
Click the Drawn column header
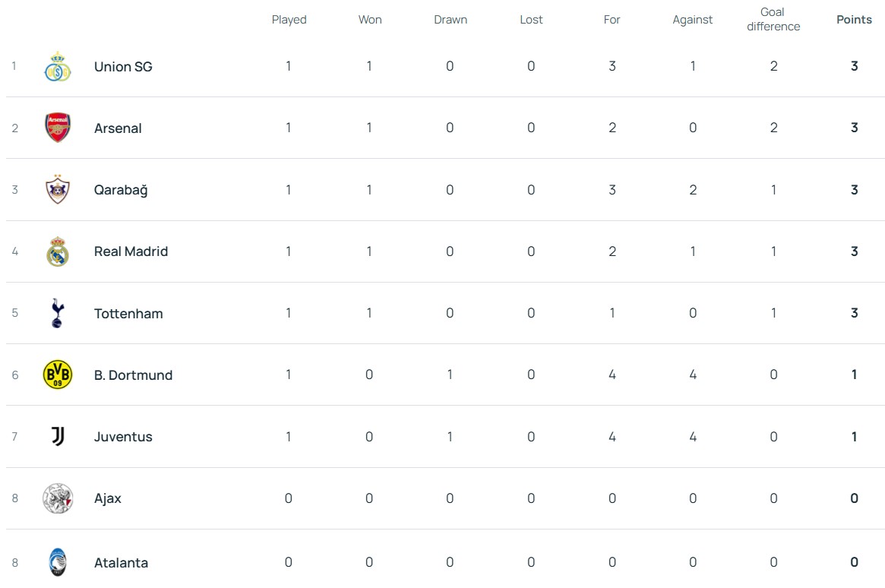click(450, 20)
